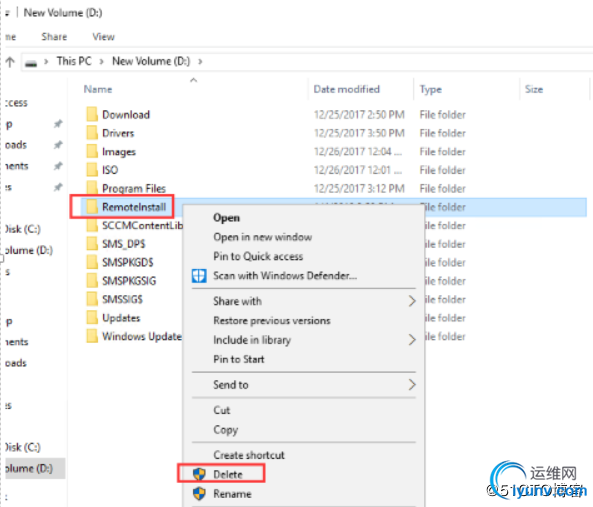The image size is (593, 507).
Task: Expand the Send to submenu
Action: [x=412, y=385]
